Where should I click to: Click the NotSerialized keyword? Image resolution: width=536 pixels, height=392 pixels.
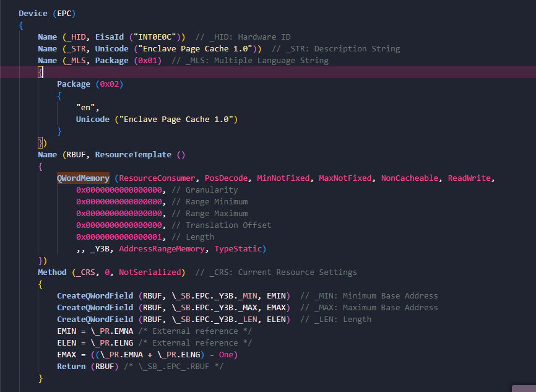(150, 272)
